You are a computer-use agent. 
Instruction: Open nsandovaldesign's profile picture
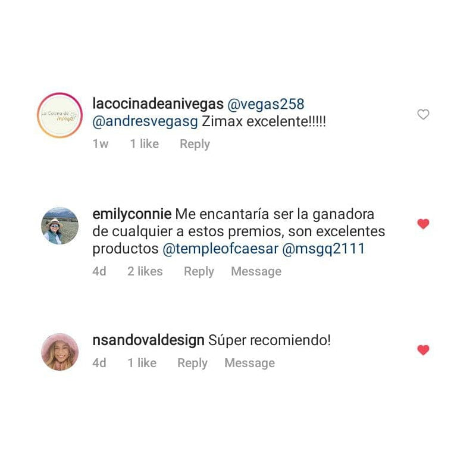tap(60, 352)
